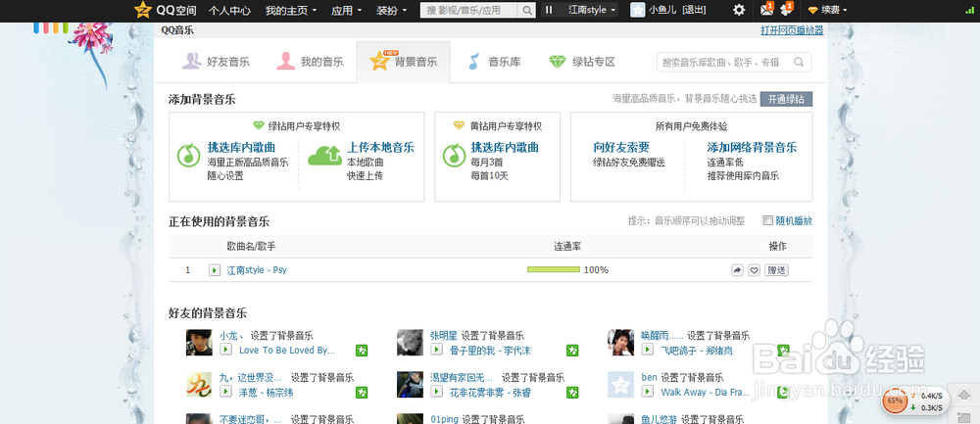Click green add icon beside 花非花雾非雾
The width and height of the screenshot is (980, 424).
(x=572, y=392)
